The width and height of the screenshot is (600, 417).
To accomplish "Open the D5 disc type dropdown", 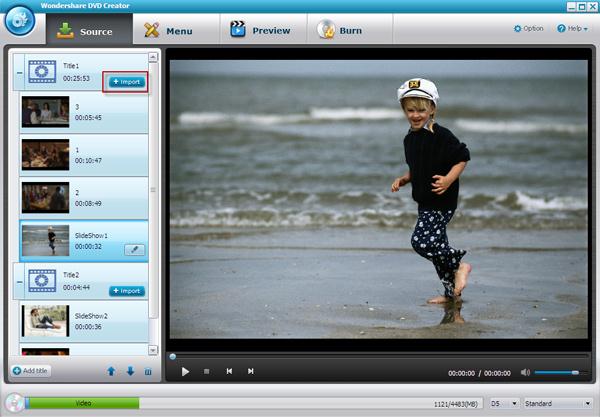I will coord(504,403).
